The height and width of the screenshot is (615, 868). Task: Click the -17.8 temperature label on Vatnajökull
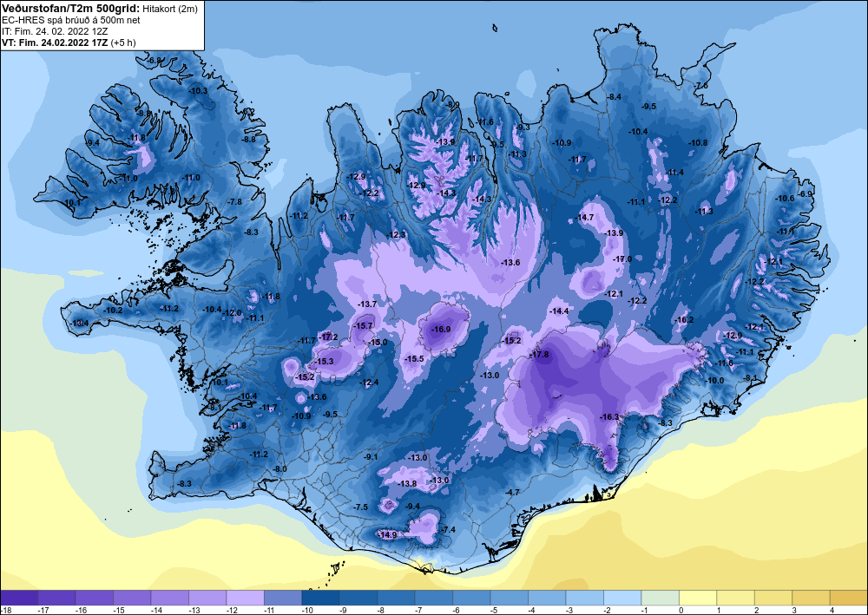coord(539,355)
